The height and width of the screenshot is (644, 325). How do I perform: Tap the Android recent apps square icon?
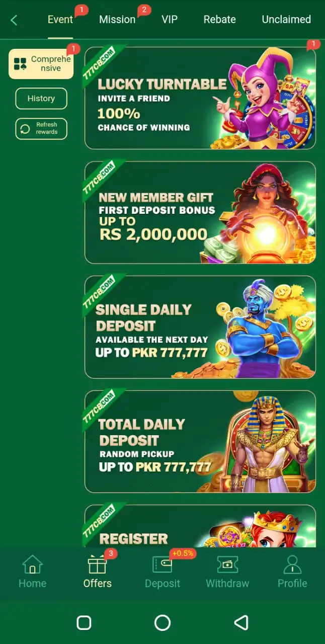pyautogui.click(x=84, y=623)
